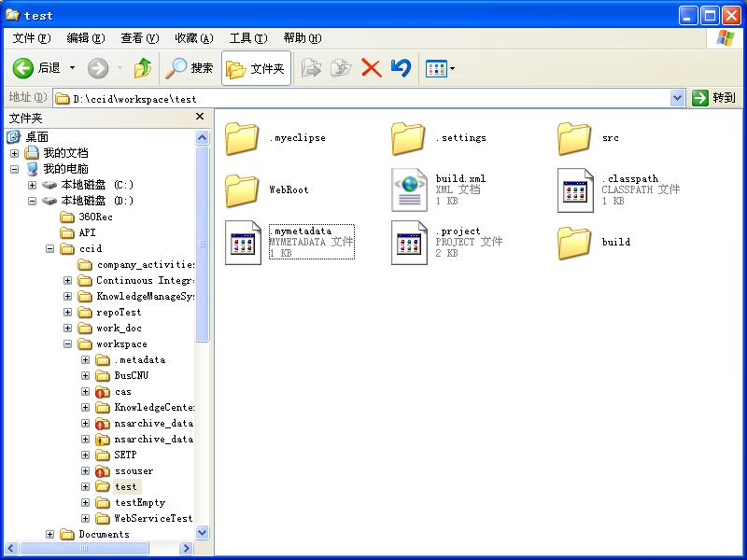Viewport: 747px width, 560px height.
Task: Open the 文件(F) menu
Action: 32,38
